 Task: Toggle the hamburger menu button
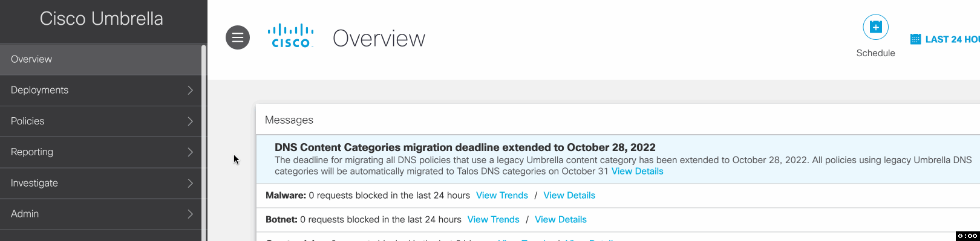click(238, 37)
